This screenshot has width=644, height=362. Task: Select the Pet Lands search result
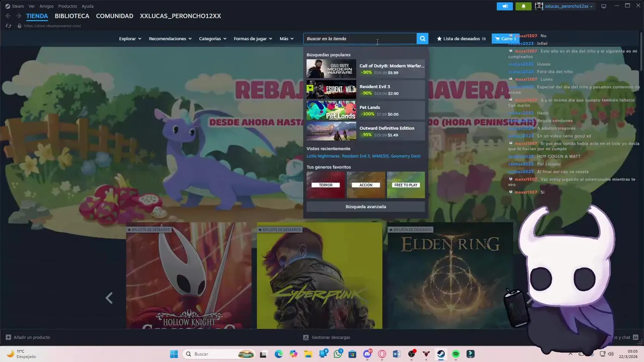pos(366,111)
